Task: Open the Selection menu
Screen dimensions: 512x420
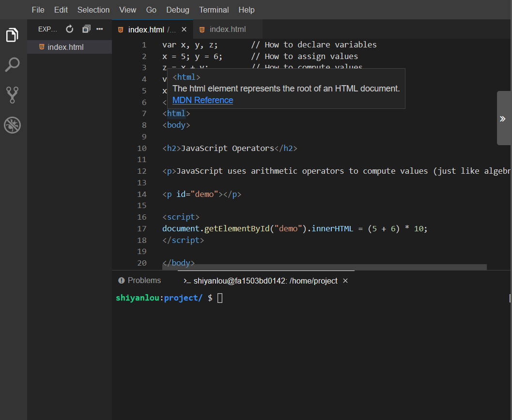Action: point(93,10)
